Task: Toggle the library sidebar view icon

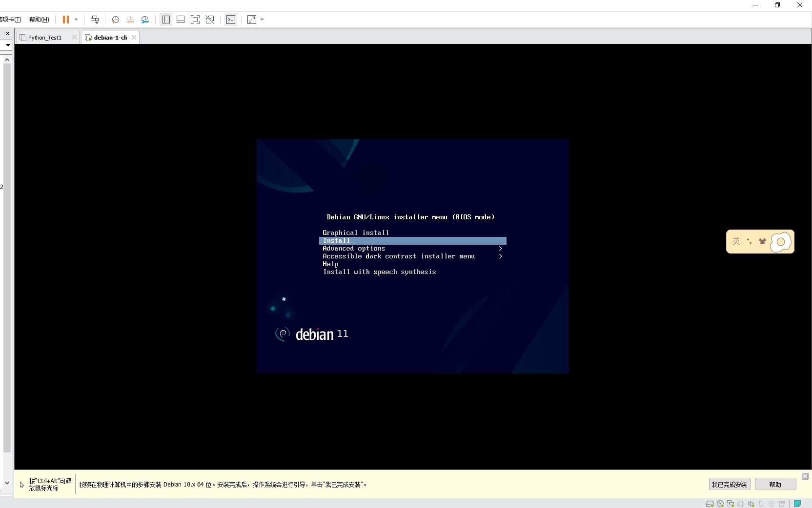Action: (166, 20)
